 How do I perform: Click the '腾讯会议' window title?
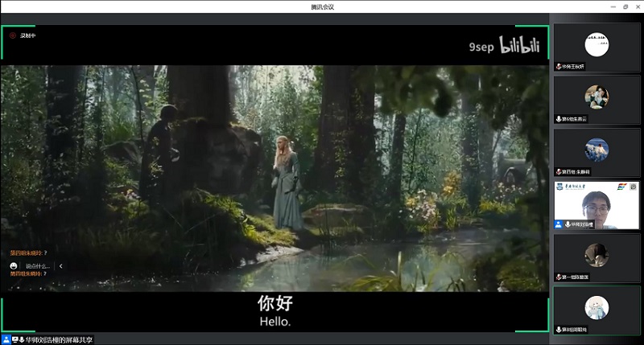pyautogui.click(x=323, y=7)
